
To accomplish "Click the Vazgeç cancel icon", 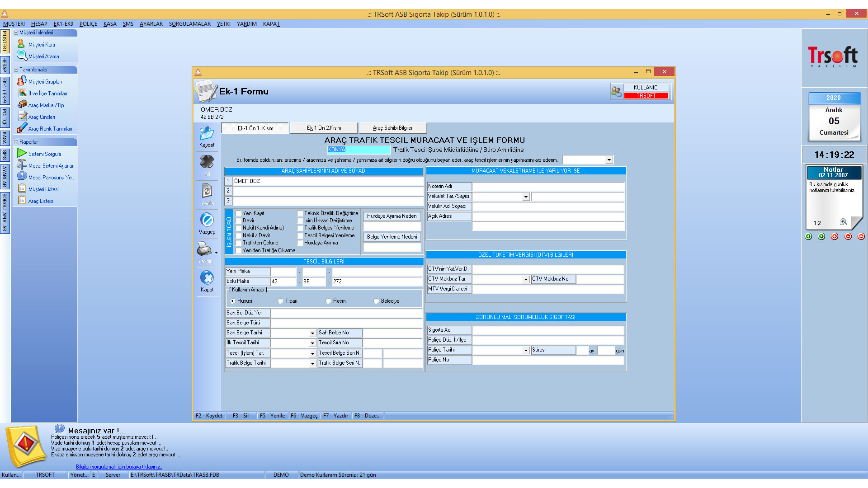I will click(x=207, y=220).
